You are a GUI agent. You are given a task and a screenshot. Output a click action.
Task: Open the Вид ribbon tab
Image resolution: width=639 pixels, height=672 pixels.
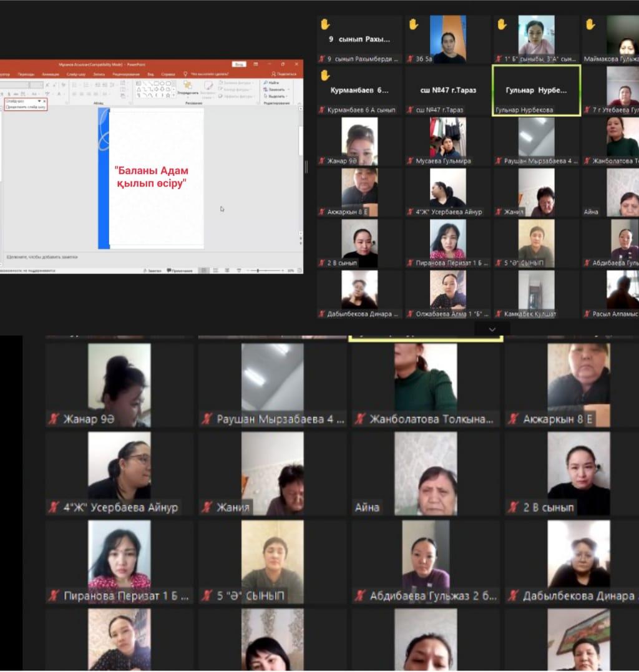(x=150, y=74)
